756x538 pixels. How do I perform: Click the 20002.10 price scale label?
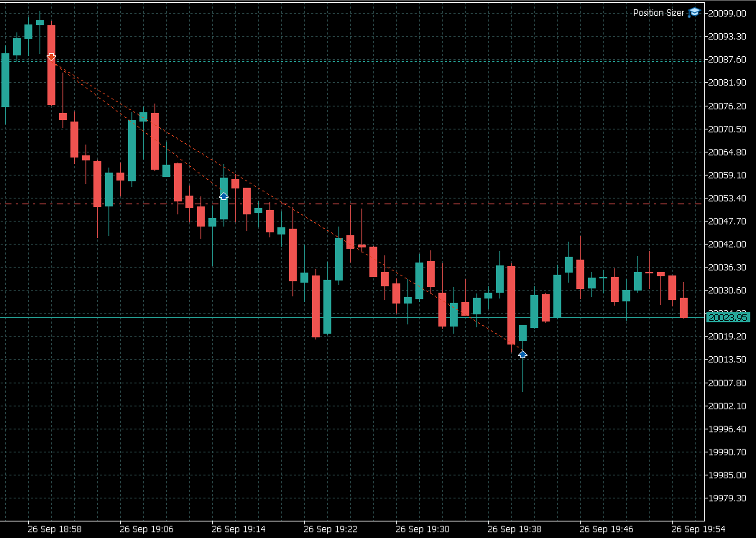(x=727, y=406)
